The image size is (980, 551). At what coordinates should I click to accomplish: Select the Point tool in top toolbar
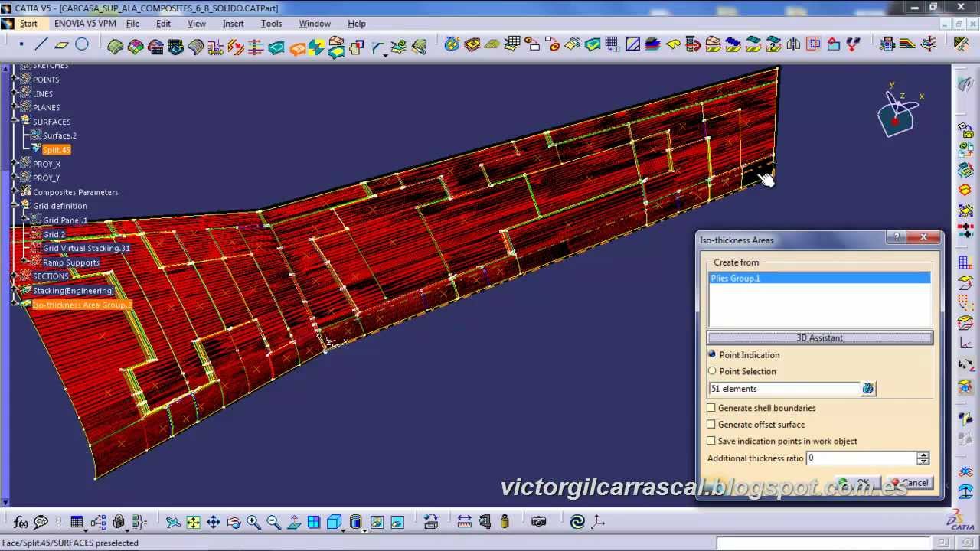point(21,45)
